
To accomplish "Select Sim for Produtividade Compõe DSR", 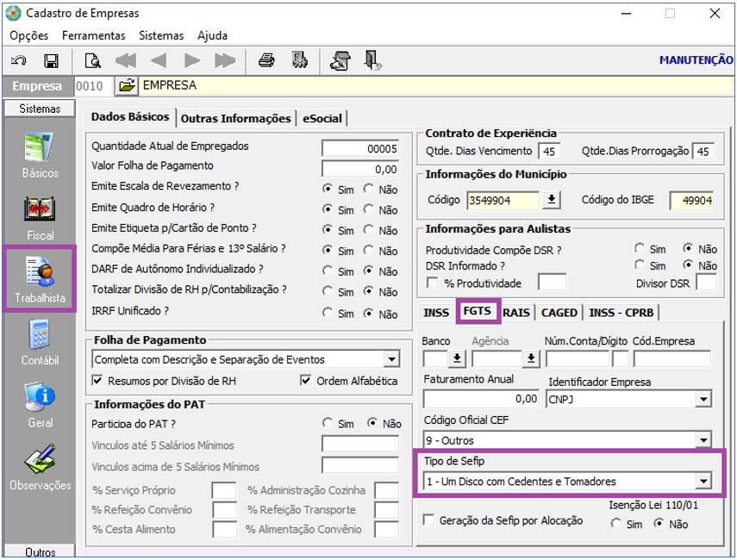I will [640, 248].
